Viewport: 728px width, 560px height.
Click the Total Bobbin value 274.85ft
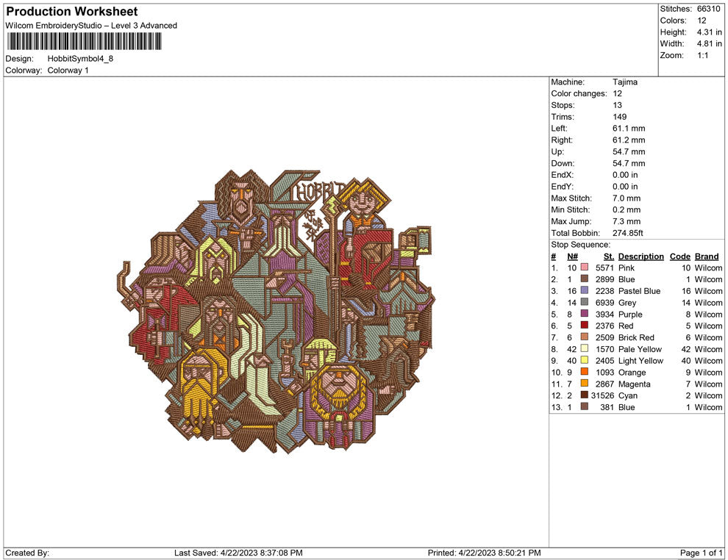[628, 232]
